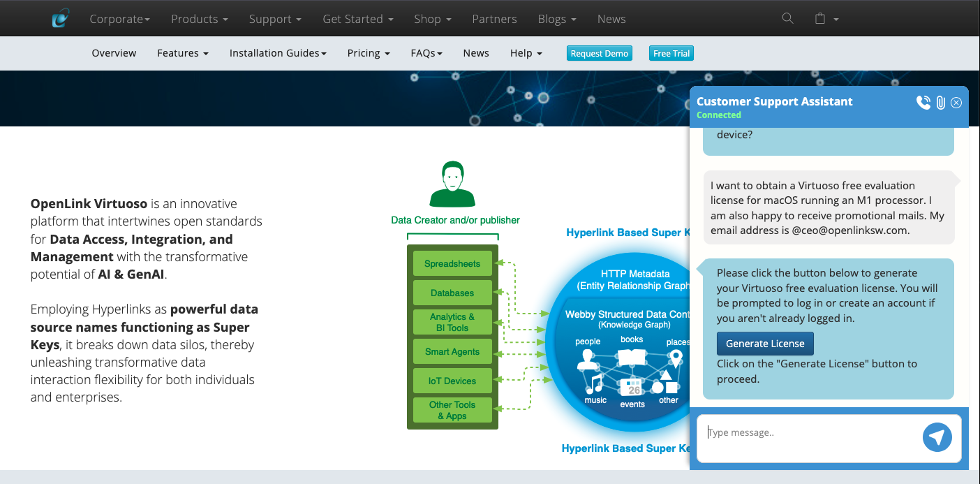This screenshot has height=484, width=980.
Task: Click the Other Tools & Apps box
Action: click(452, 411)
